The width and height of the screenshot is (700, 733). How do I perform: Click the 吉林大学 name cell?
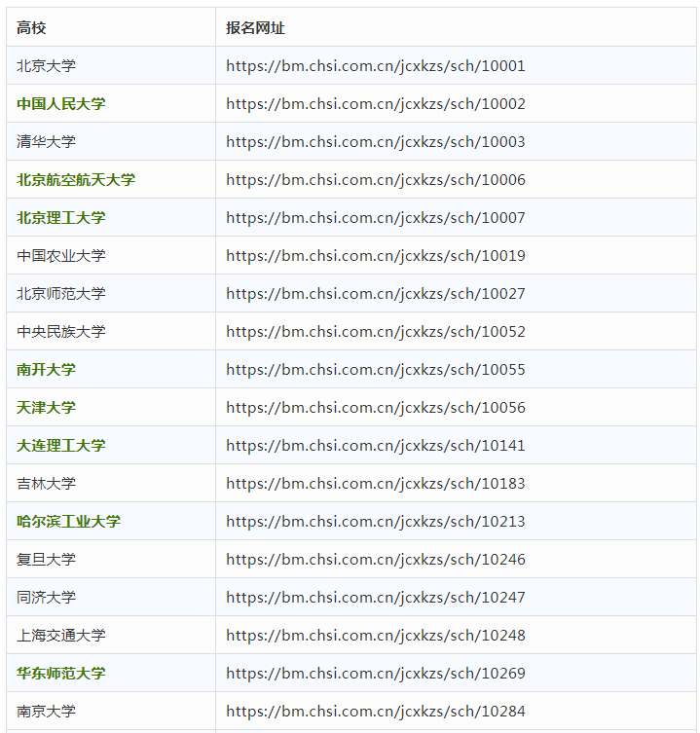coord(46,484)
